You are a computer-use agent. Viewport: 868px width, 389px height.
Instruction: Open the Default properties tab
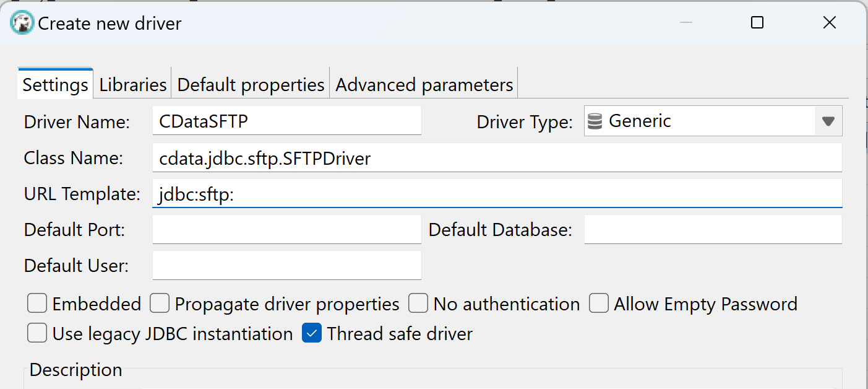(x=251, y=85)
